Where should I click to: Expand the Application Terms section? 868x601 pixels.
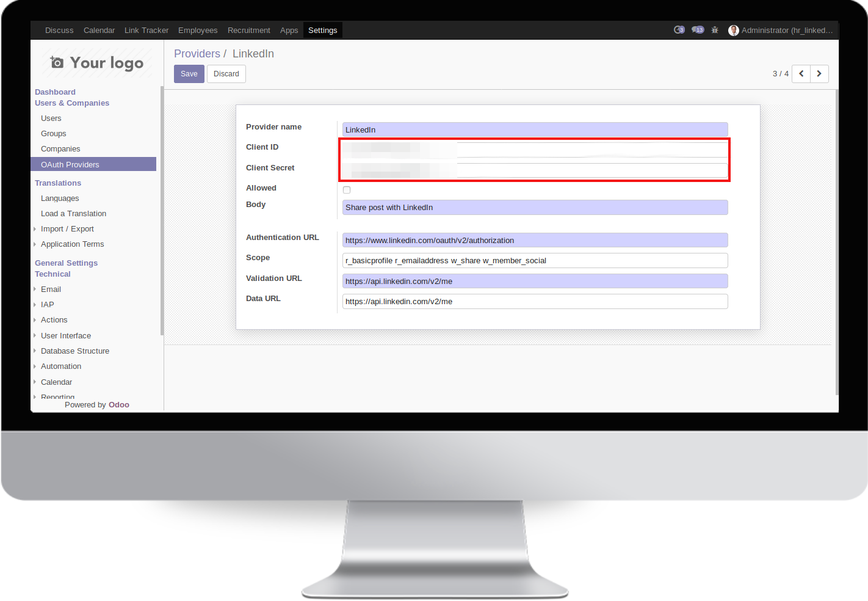click(x=72, y=244)
